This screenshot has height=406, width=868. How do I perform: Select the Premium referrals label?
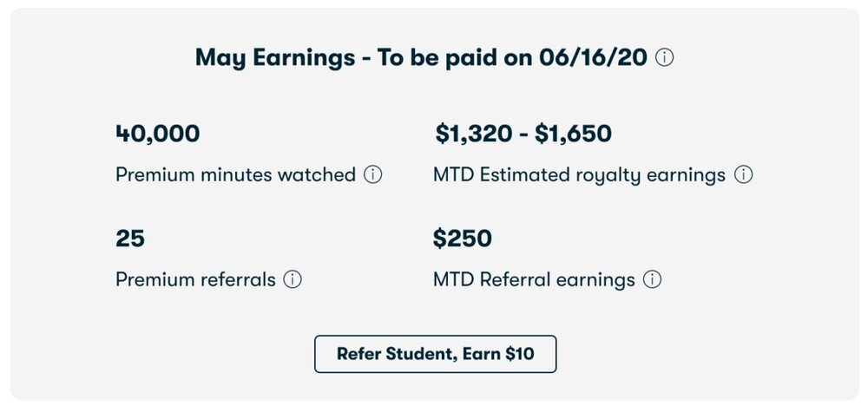[x=195, y=280]
